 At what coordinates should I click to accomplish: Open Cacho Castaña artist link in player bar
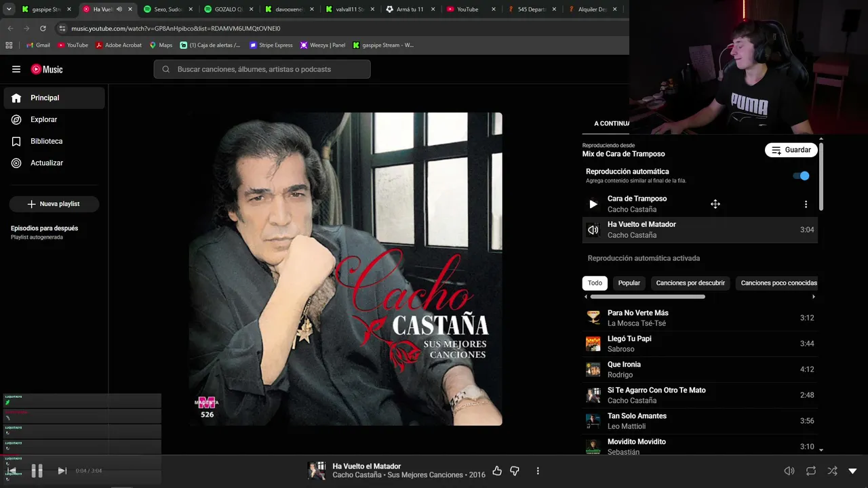pos(357,475)
